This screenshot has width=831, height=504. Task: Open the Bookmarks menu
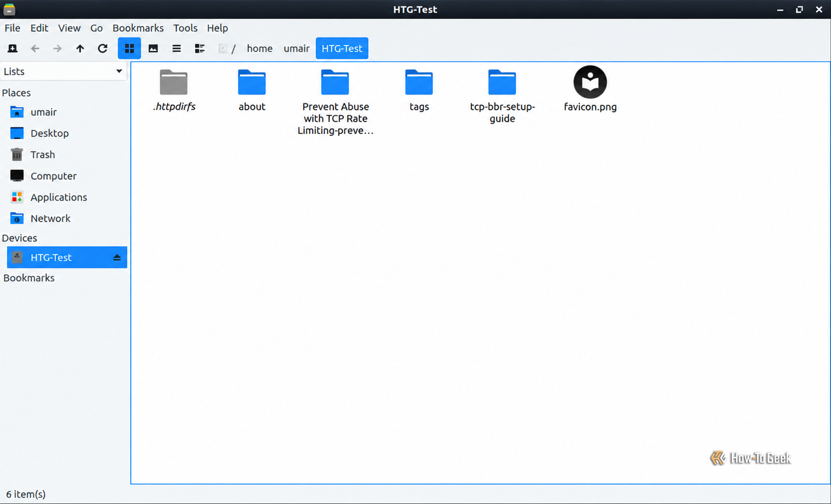pyautogui.click(x=138, y=28)
